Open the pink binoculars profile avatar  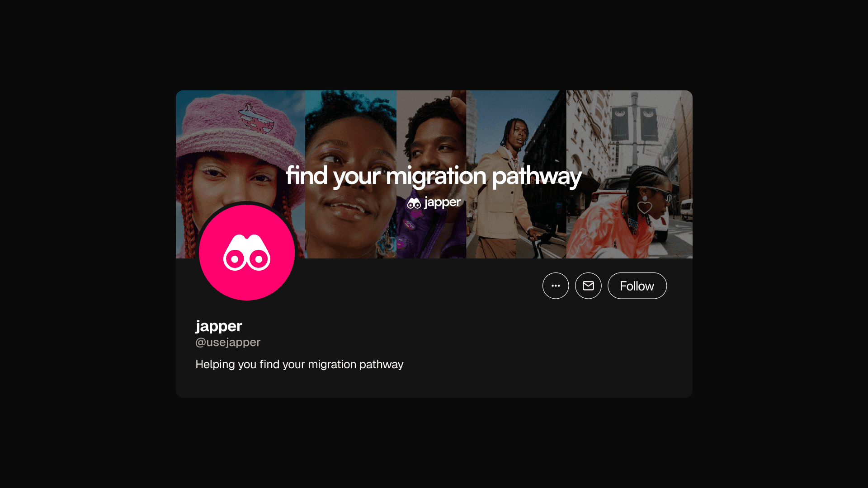tap(247, 252)
